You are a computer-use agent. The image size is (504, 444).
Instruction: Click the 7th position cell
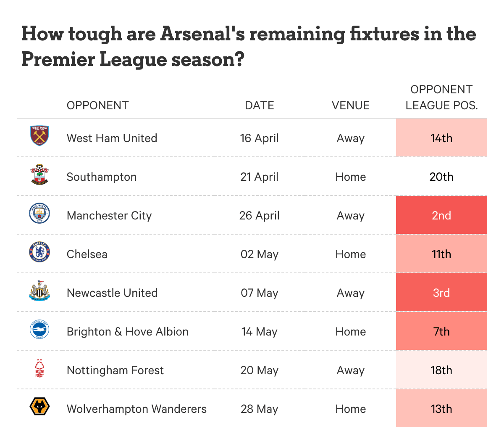point(441,331)
